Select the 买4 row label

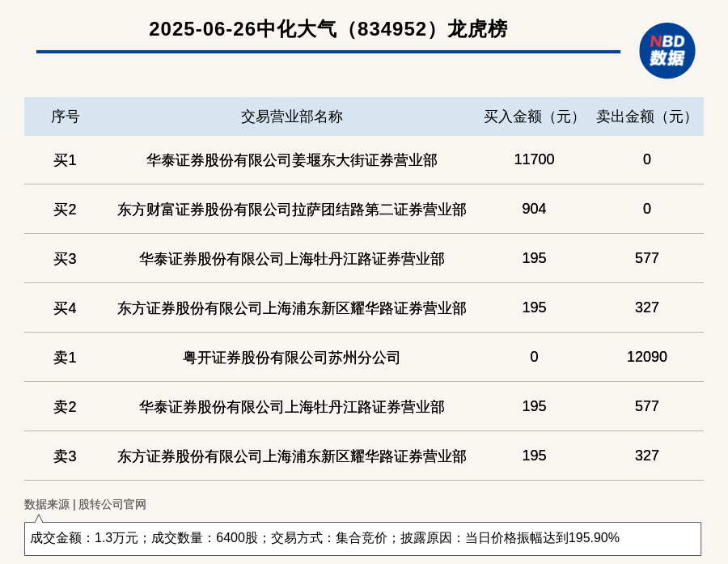65,308
